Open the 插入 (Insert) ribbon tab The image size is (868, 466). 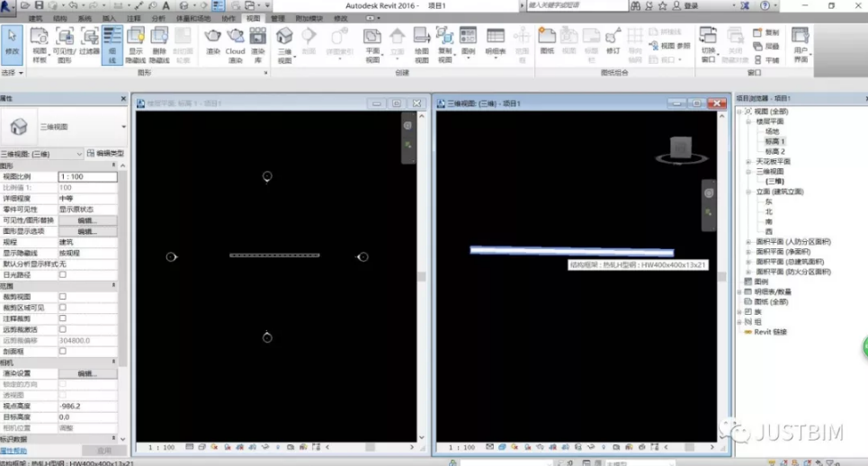(109, 18)
